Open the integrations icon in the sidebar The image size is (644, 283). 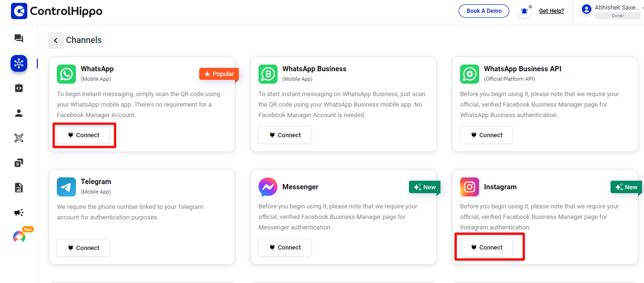click(19, 88)
